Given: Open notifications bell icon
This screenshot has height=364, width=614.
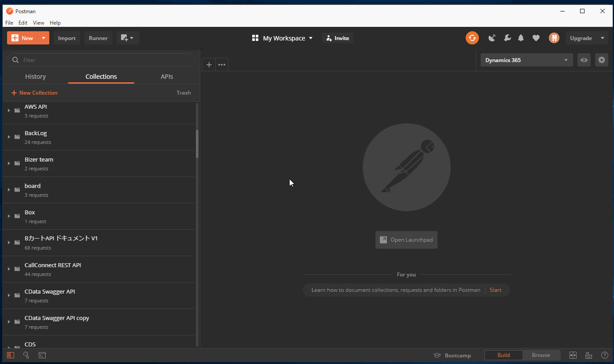Looking at the screenshot, I should click(x=521, y=38).
